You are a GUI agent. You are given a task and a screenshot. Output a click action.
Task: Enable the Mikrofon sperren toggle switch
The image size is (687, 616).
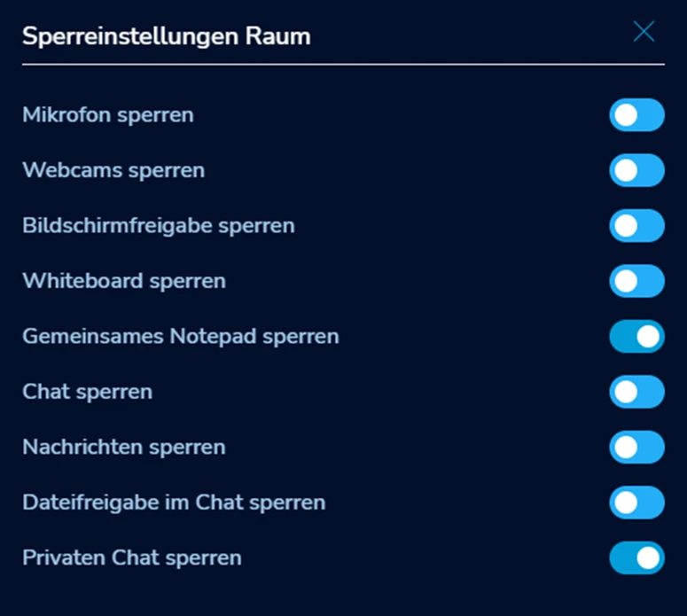(x=636, y=115)
